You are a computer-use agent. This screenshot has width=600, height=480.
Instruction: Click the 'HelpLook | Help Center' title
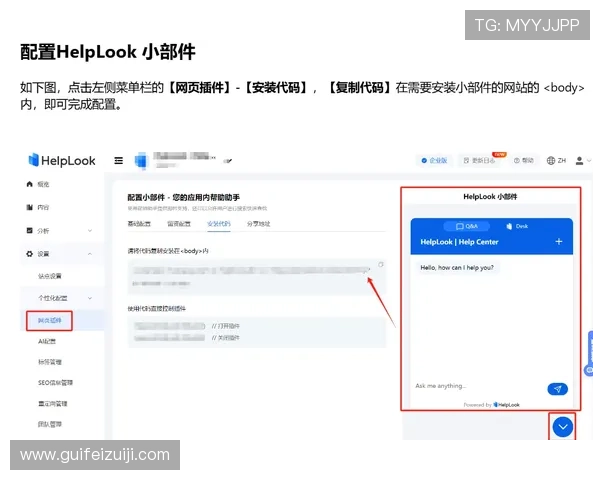[459, 242]
